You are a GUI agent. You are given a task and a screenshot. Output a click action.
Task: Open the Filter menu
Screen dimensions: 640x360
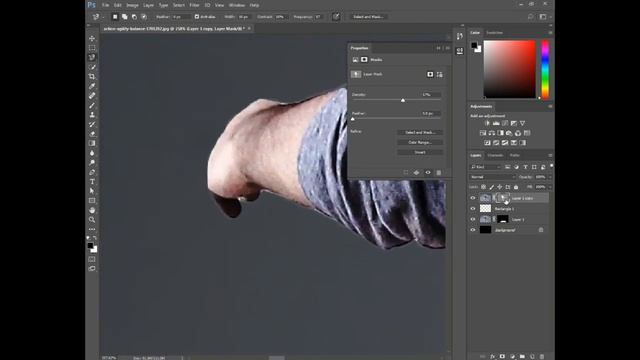[x=195, y=5]
